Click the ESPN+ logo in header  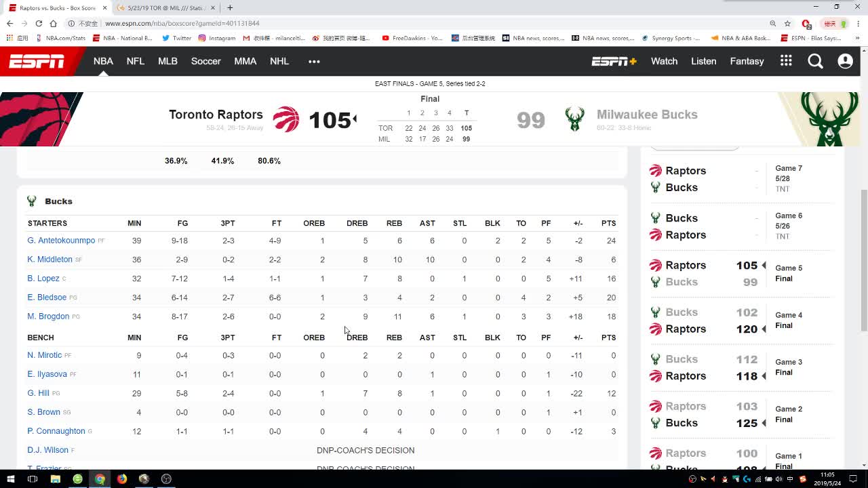614,62
